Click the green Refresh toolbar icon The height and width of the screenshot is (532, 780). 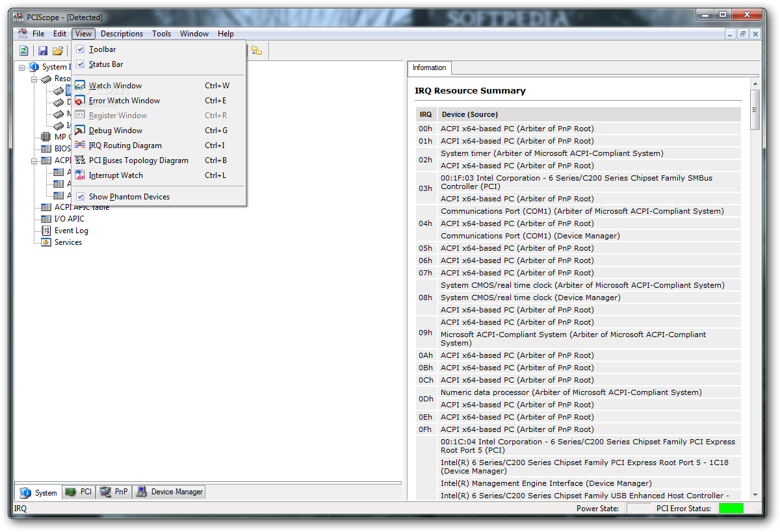tap(24, 51)
